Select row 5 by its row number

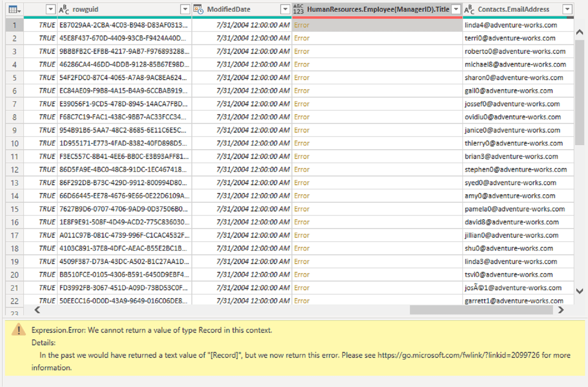[x=14, y=77]
